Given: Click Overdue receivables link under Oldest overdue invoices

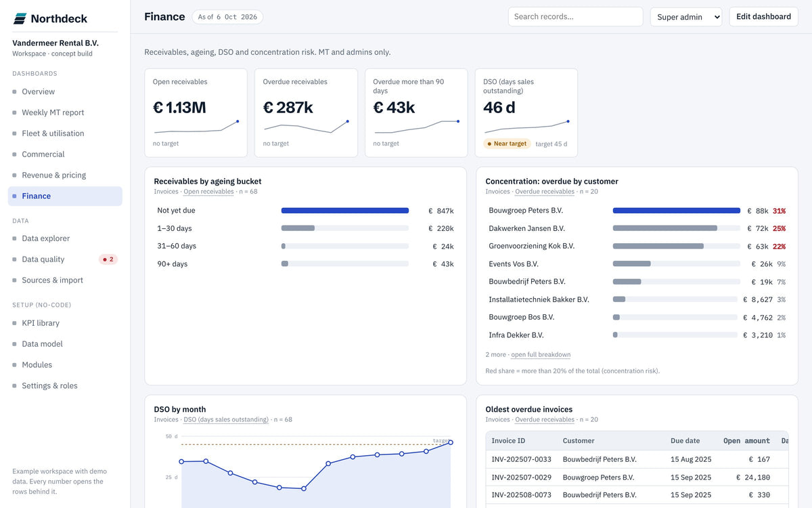Looking at the screenshot, I should click(x=545, y=419).
